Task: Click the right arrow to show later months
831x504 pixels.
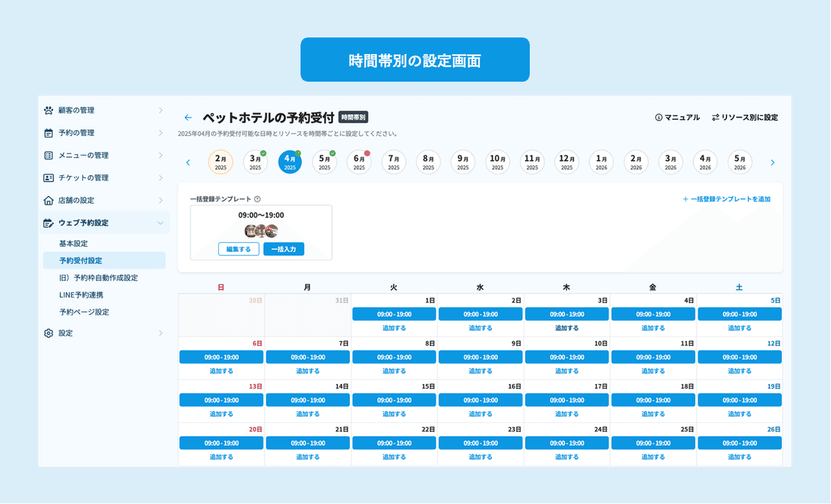Action: [772, 161]
